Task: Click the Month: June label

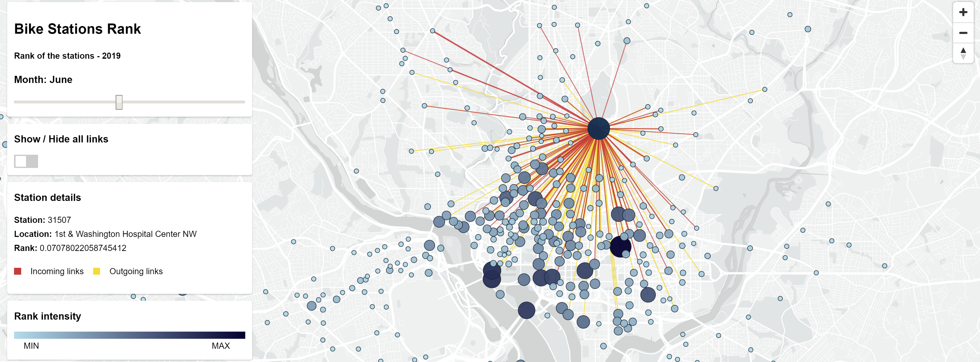Action: 43,80
